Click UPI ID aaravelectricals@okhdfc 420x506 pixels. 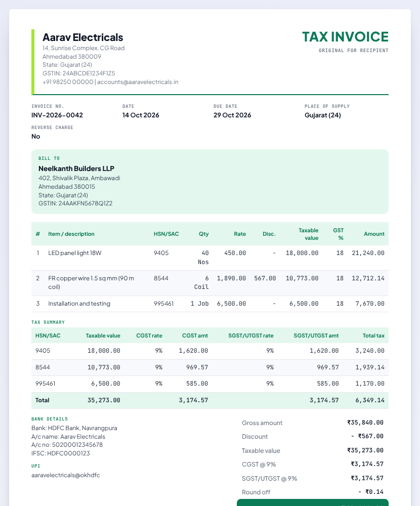click(x=66, y=475)
